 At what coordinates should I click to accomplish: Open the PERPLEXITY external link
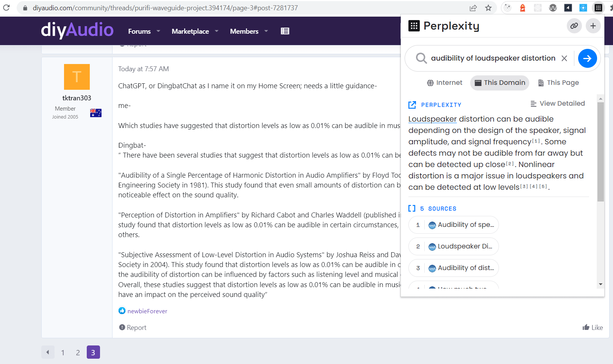tap(435, 105)
